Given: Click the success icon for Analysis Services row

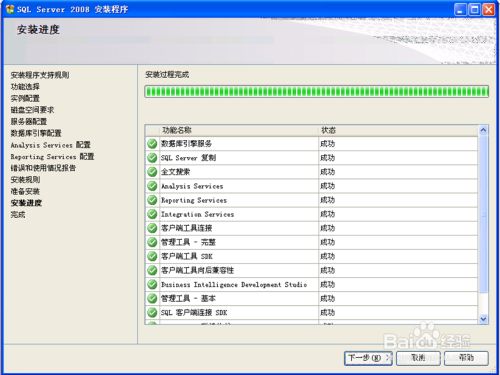Looking at the screenshot, I should [152, 186].
